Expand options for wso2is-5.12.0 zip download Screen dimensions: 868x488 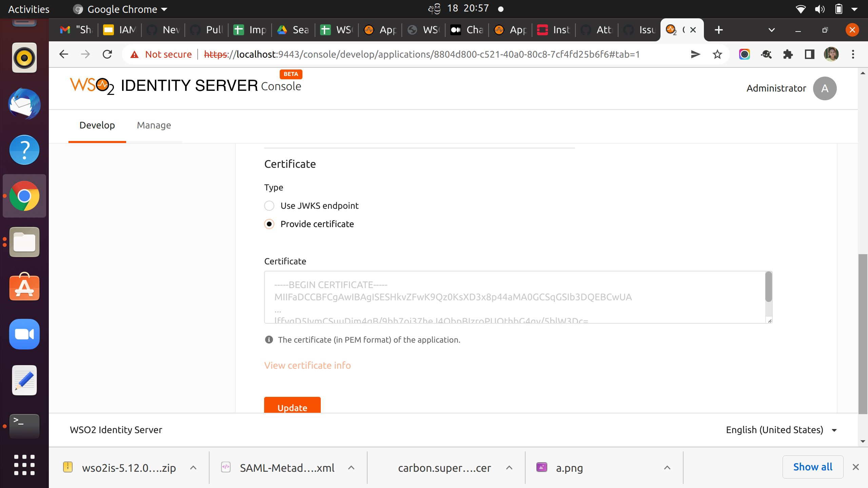click(193, 468)
